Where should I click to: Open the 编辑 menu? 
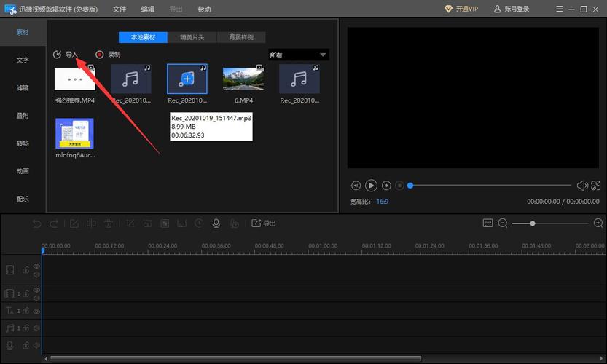(147, 9)
